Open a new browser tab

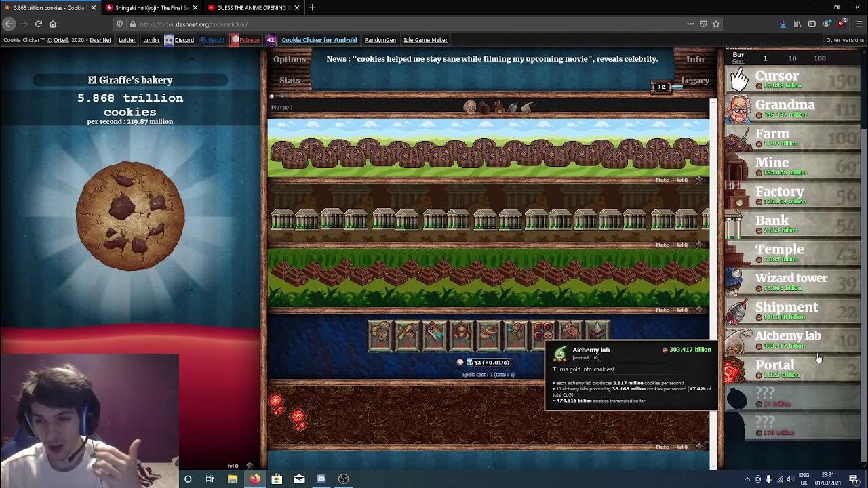coord(312,7)
